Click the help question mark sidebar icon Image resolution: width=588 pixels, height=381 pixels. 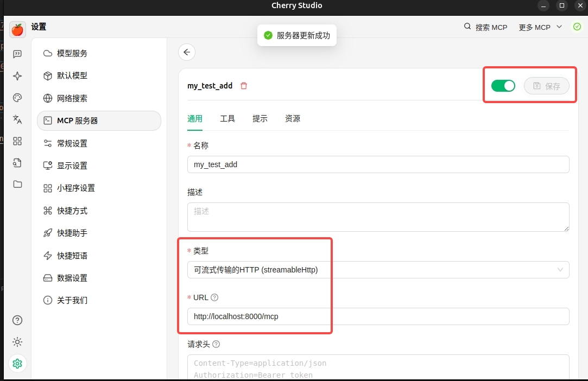17,320
